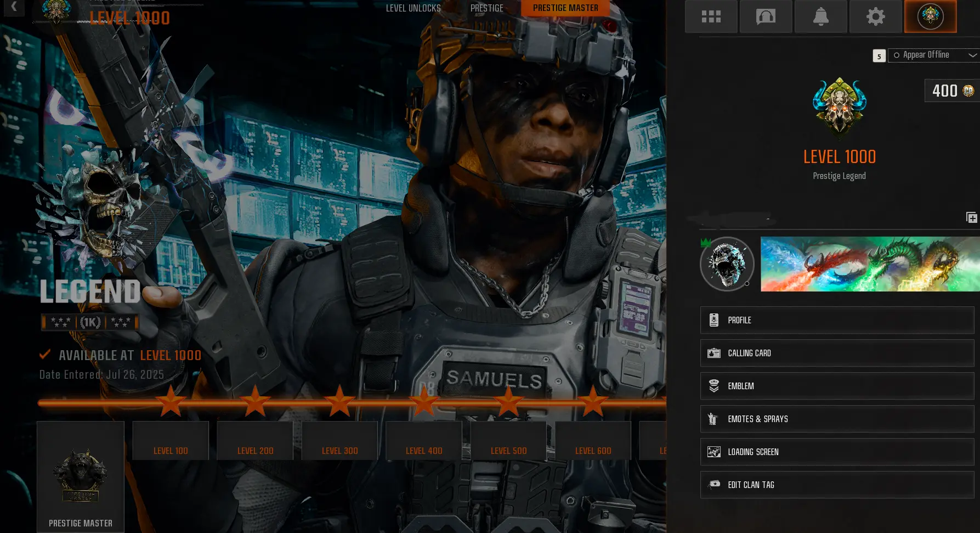980x533 pixels.
Task: Select the player profile emblem icon
Action: pyautogui.click(x=930, y=16)
